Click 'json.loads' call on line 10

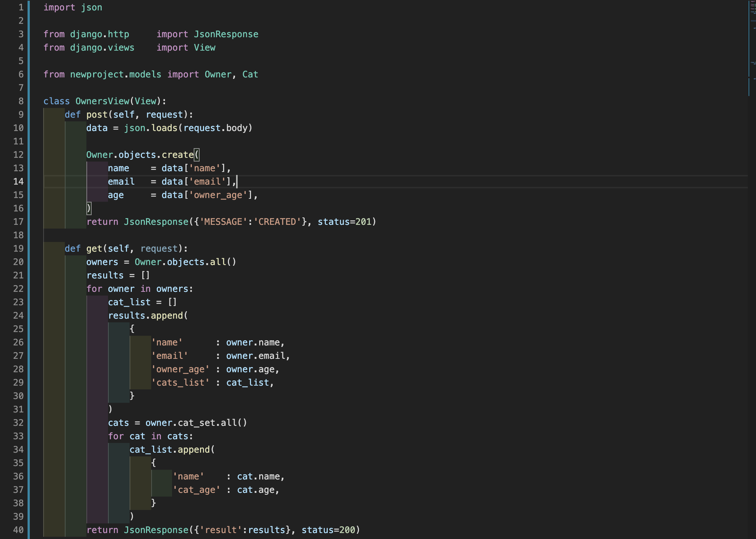[150, 128]
